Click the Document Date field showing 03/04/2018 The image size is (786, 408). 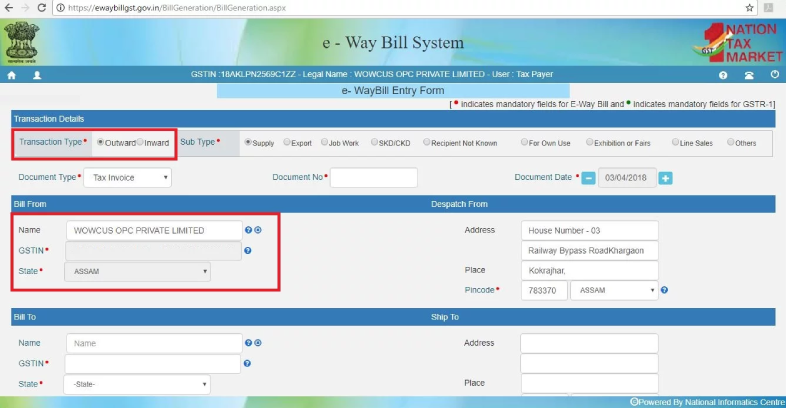click(x=627, y=178)
